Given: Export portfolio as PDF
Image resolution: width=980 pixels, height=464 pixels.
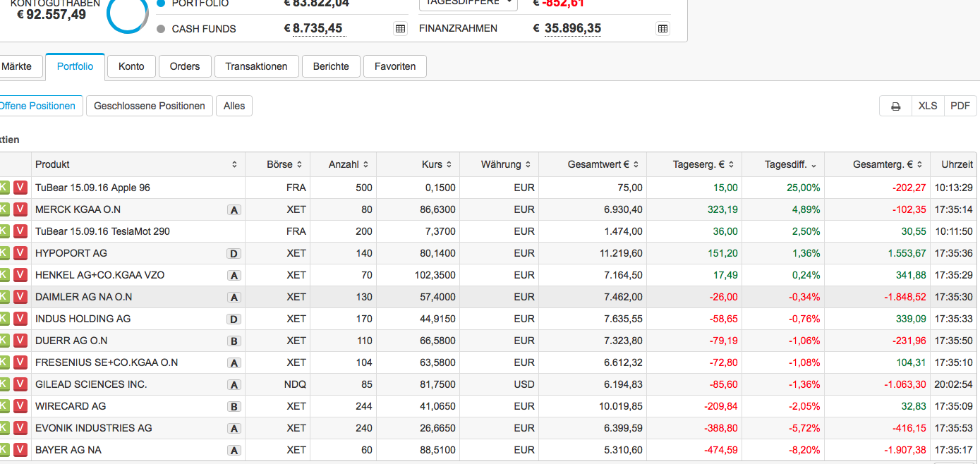Looking at the screenshot, I should [960, 106].
